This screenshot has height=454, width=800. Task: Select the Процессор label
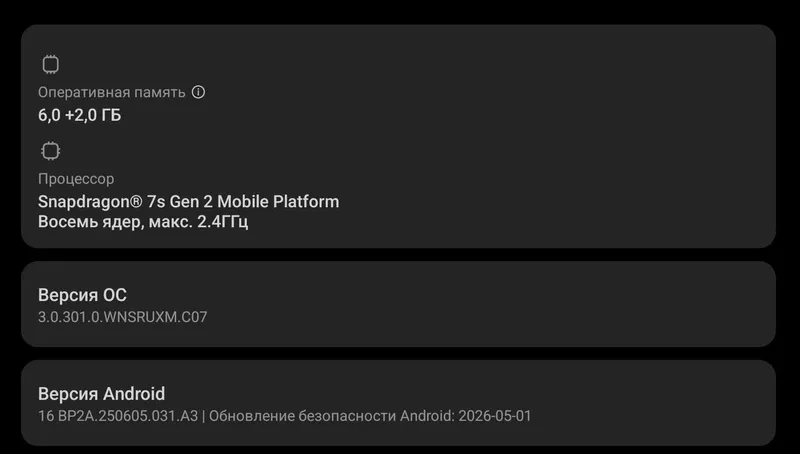(x=76, y=179)
